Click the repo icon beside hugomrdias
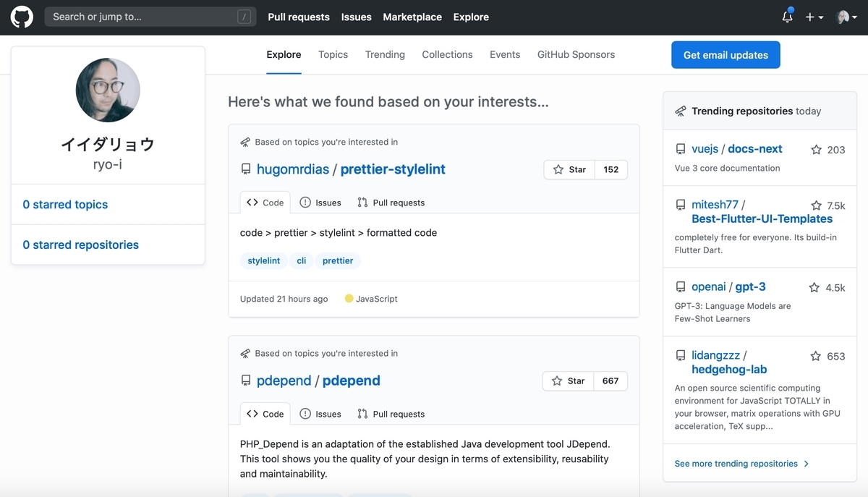The image size is (868, 497). coord(246,169)
